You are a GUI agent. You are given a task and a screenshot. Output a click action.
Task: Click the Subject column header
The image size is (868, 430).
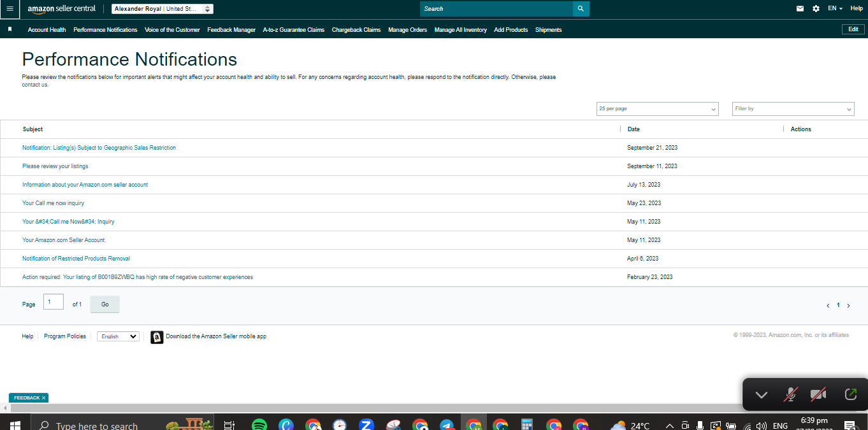33,129
